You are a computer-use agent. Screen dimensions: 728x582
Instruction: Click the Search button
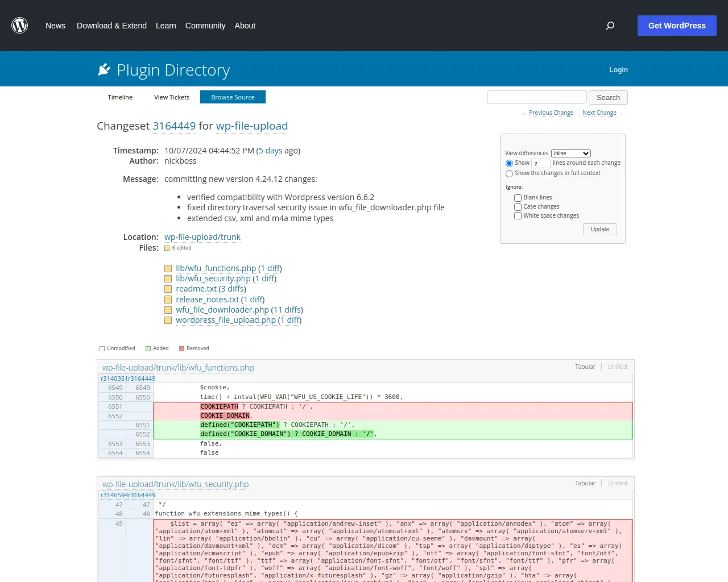pos(608,98)
